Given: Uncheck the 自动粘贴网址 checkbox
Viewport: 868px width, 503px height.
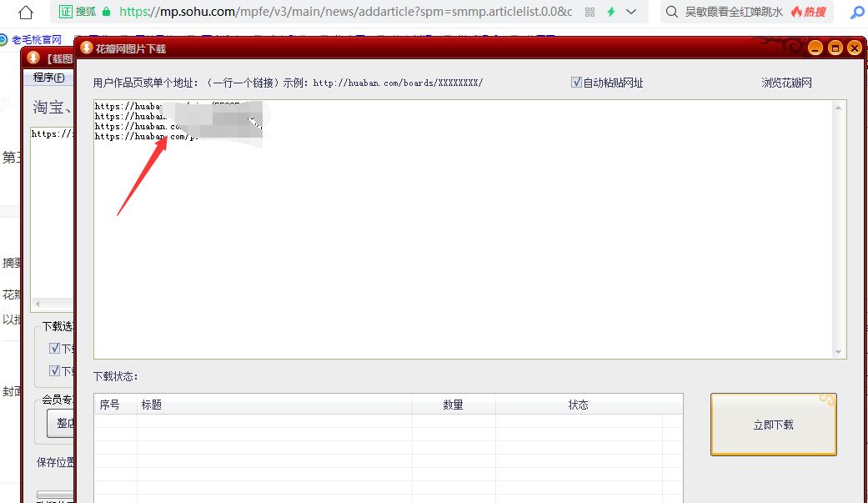Looking at the screenshot, I should [575, 80].
